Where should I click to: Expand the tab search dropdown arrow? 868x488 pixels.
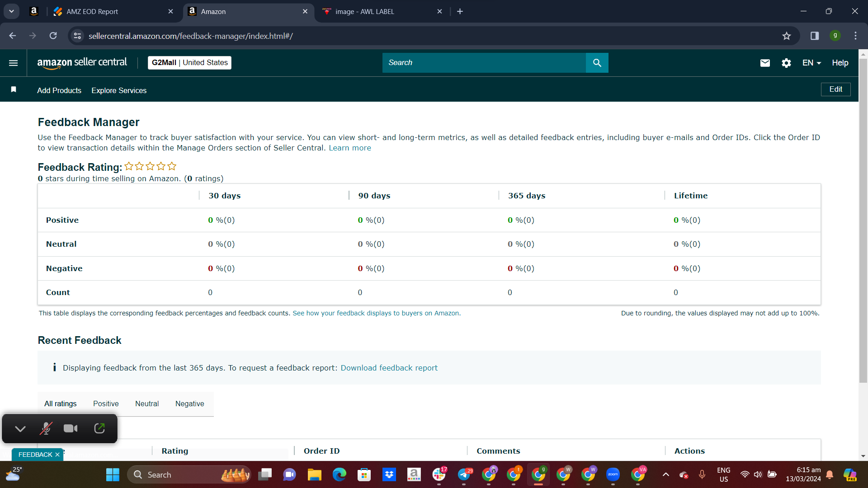coord(11,11)
